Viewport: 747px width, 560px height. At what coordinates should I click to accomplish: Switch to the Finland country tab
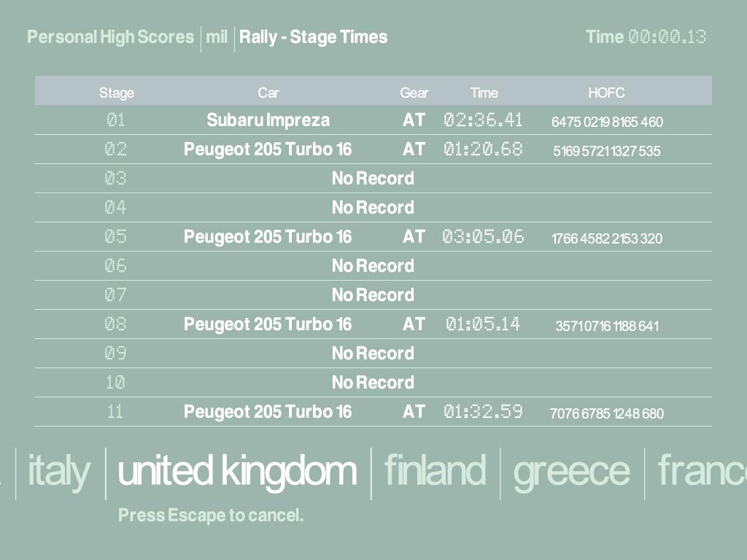pyautogui.click(x=435, y=472)
